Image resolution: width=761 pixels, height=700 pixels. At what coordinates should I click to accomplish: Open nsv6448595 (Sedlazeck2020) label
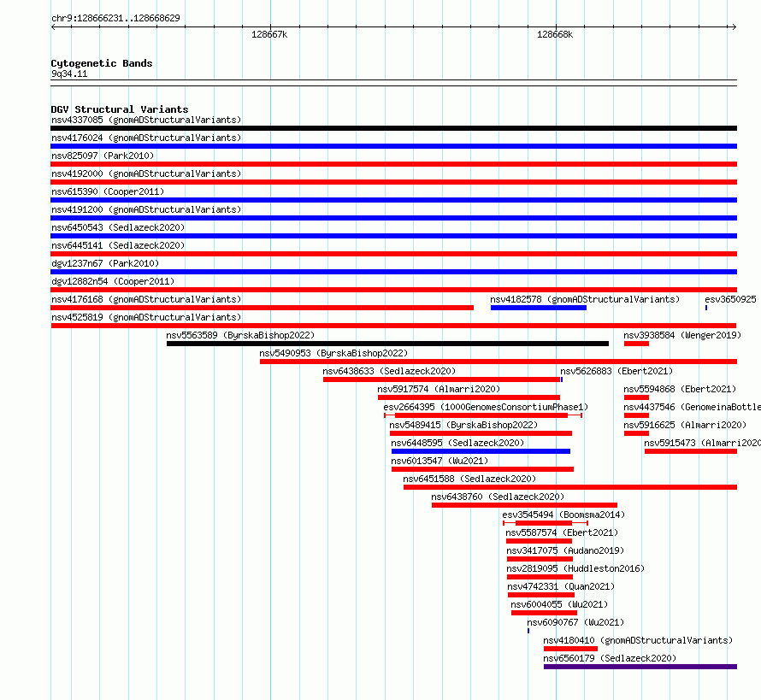point(457,443)
